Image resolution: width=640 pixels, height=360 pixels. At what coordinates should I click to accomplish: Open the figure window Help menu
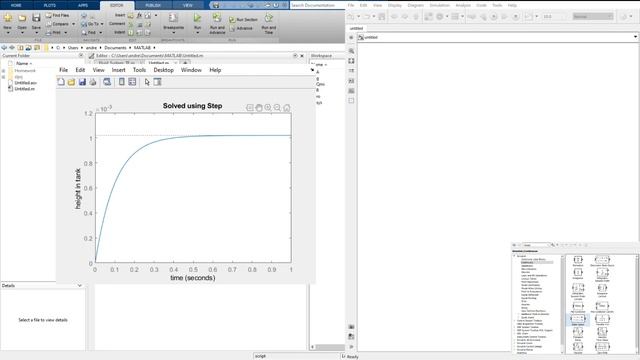[215, 70]
